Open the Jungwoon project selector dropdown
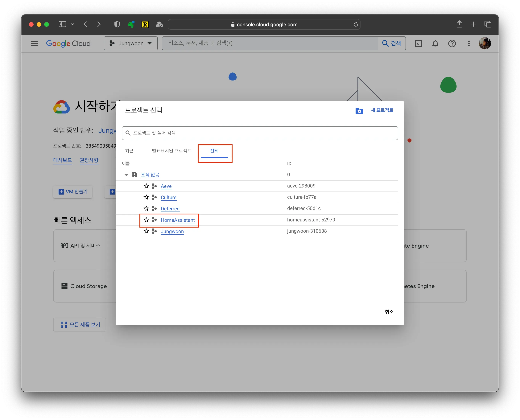The height and width of the screenshot is (420, 520). click(131, 43)
